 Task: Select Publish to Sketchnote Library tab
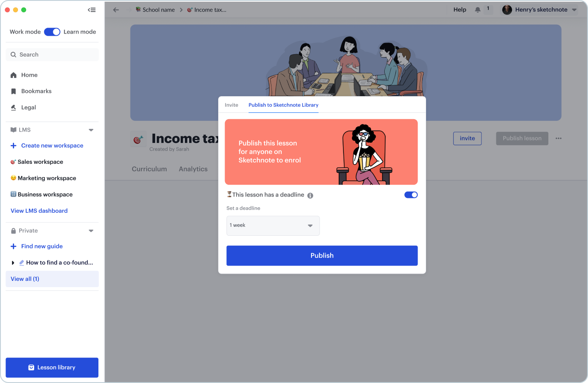click(x=283, y=105)
